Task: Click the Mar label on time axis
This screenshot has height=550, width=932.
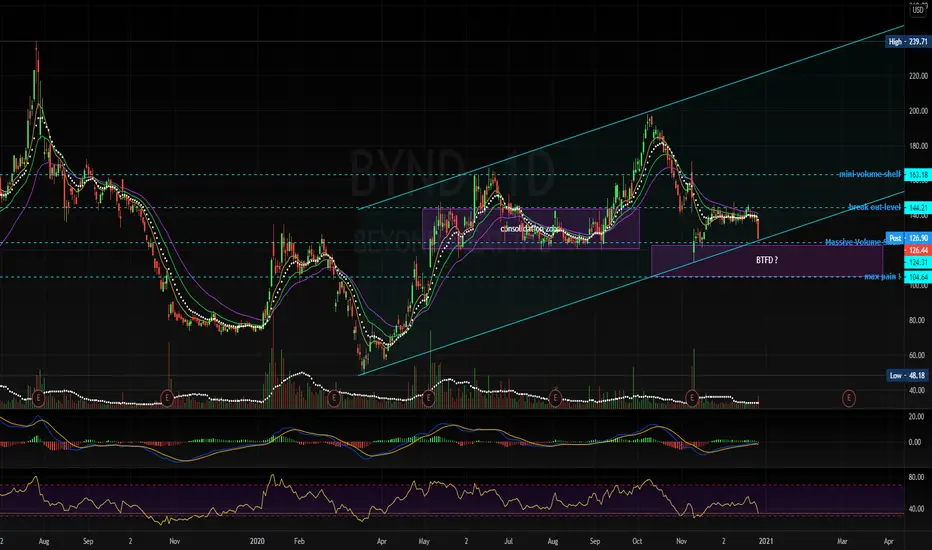Action: click(x=842, y=541)
